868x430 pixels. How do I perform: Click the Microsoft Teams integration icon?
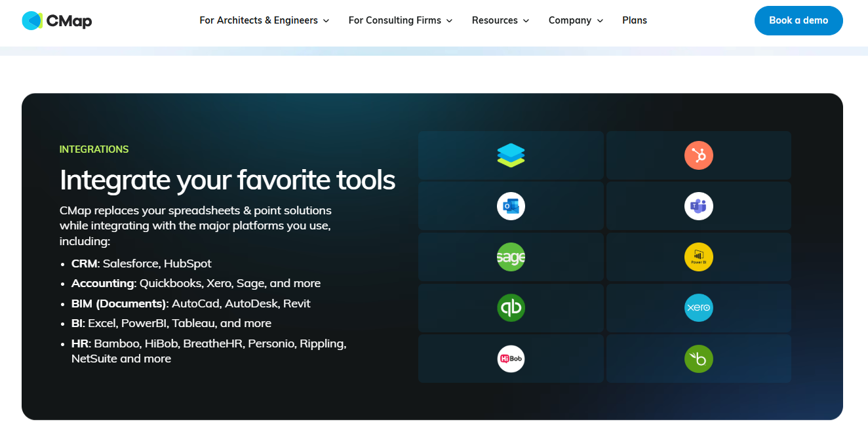click(698, 206)
